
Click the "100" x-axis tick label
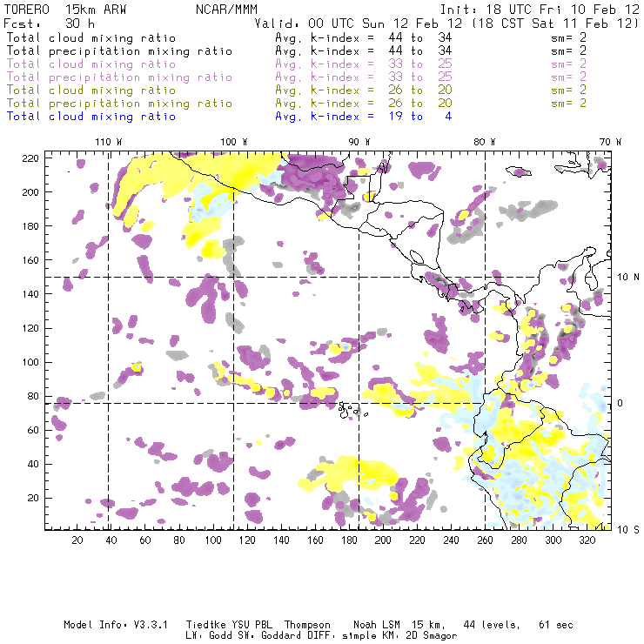[x=213, y=540]
